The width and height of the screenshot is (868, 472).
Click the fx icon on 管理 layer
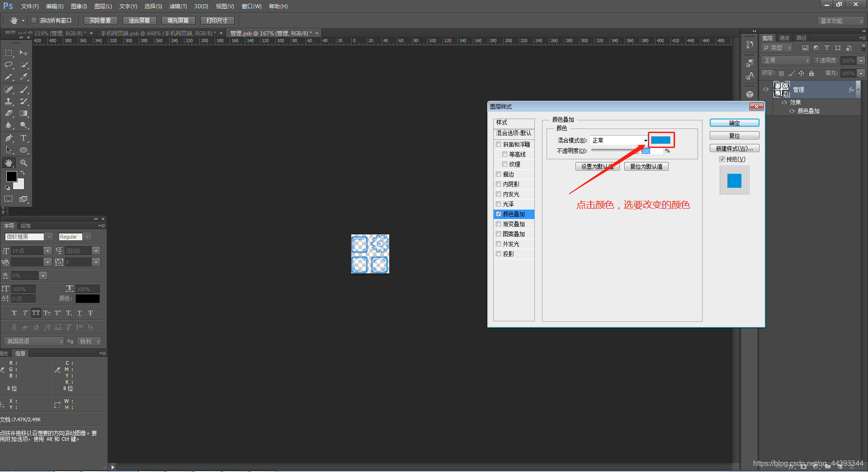(x=851, y=90)
